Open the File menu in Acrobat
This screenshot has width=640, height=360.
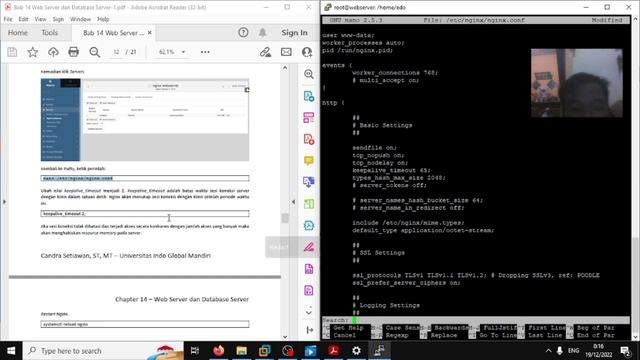click(x=8, y=19)
